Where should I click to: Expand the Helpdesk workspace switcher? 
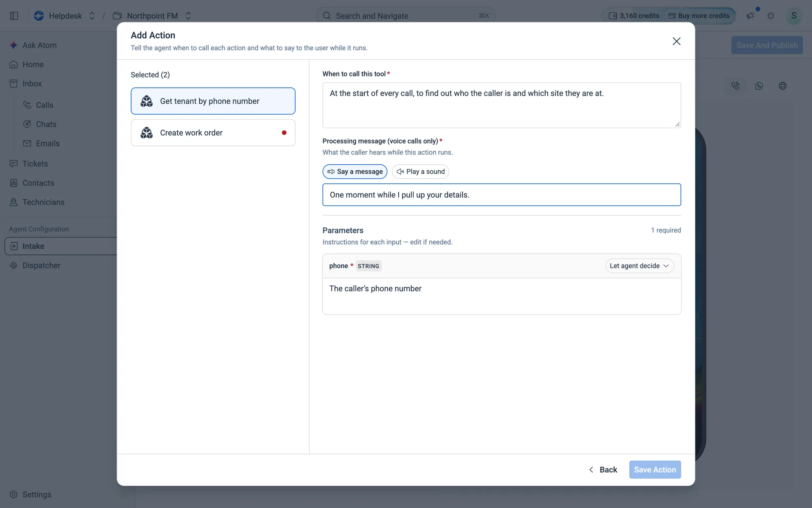click(x=92, y=15)
